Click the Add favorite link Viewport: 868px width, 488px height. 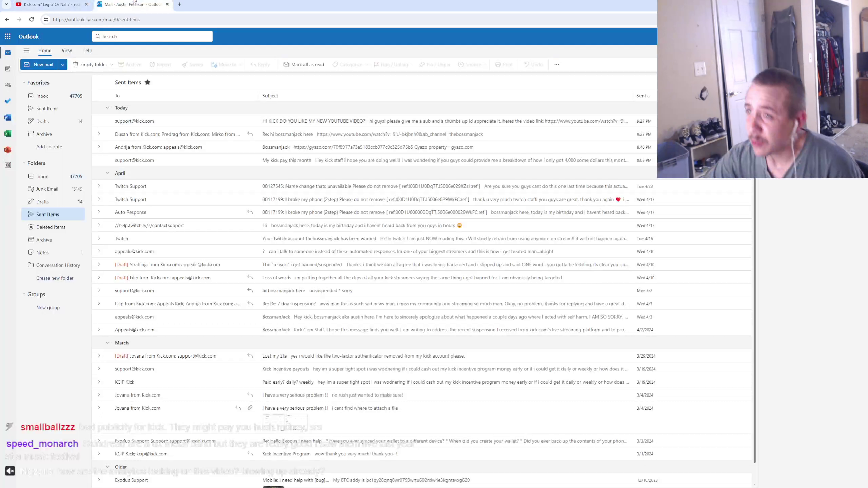point(49,147)
